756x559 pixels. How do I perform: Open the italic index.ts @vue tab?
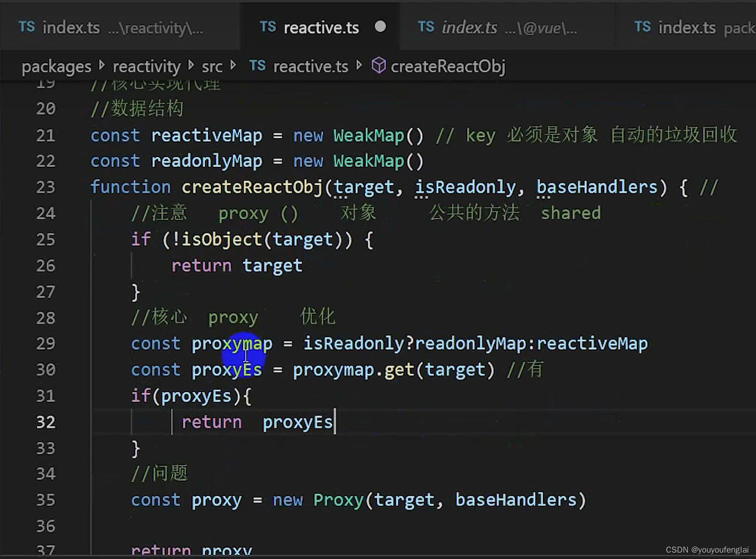click(508, 27)
